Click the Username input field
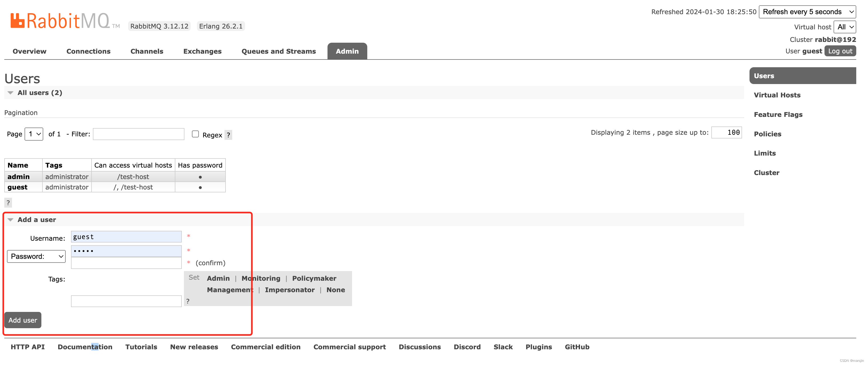 126,237
